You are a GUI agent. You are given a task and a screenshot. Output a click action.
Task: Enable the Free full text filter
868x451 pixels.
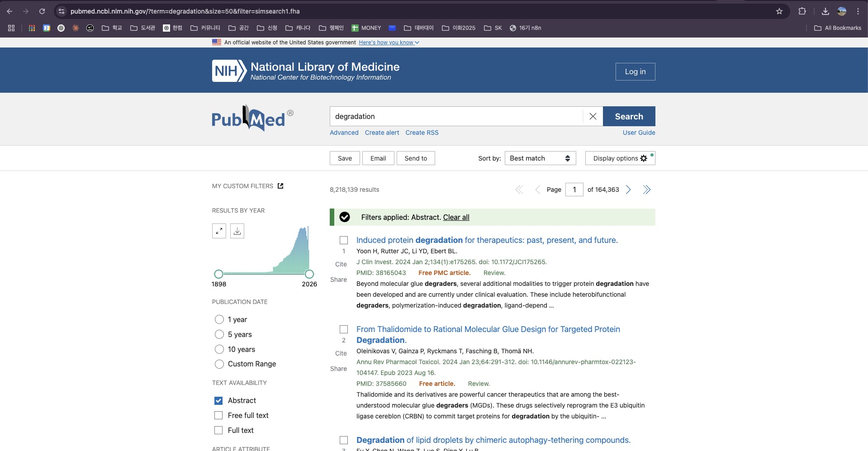point(218,415)
